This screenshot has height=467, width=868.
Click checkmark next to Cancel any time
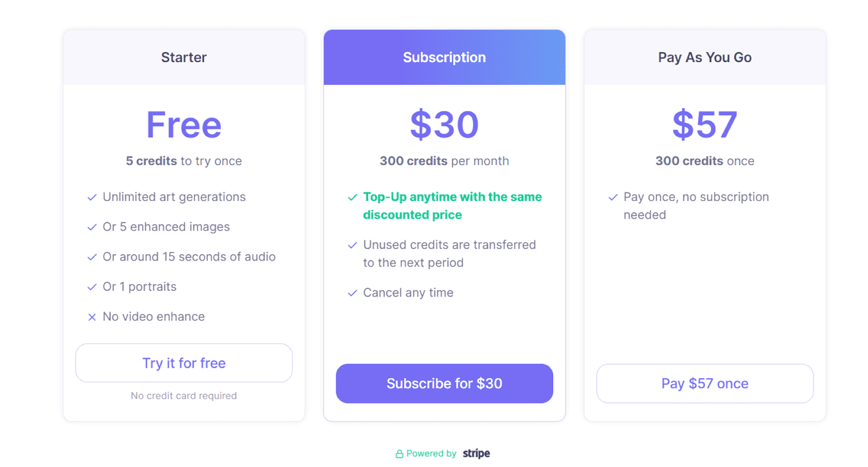[353, 294]
